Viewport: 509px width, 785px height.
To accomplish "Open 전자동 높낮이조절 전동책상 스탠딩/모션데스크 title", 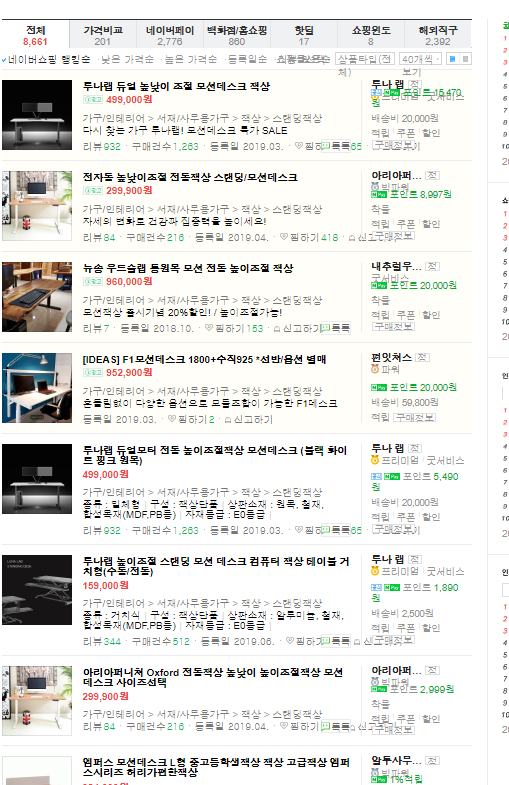I will tap(190, 177).
